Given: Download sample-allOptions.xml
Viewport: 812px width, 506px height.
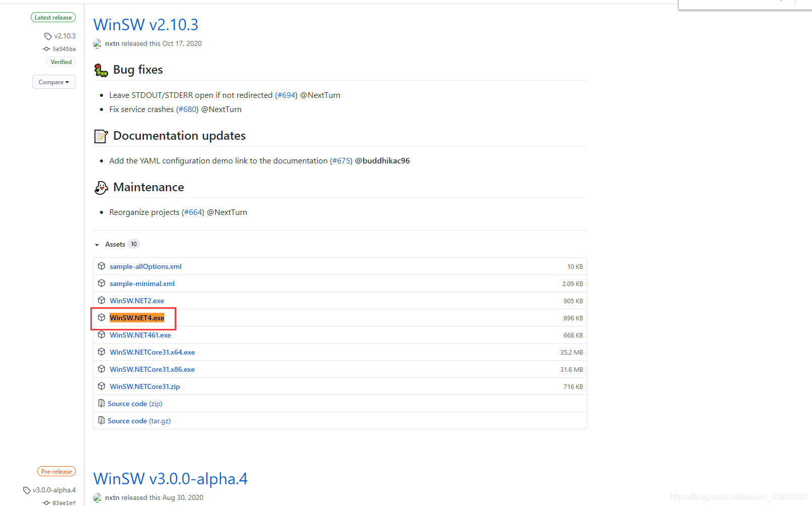Looking at the screenshot, I should click(x=145, y=266).
